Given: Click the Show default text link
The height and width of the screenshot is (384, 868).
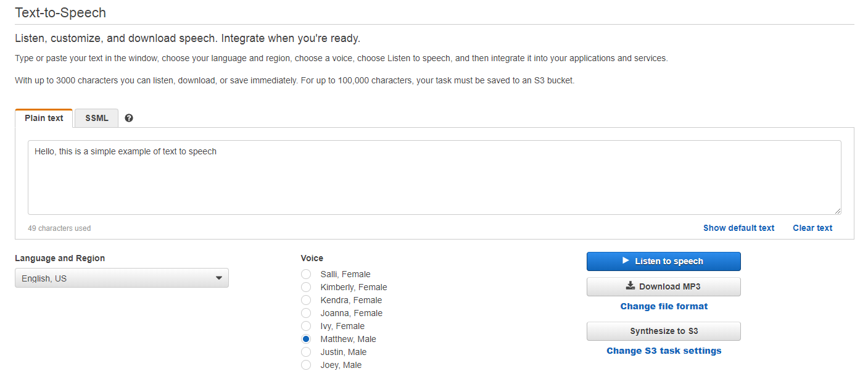Looking at the screenshot, I should pyautogui.click(x=738, y=228).
